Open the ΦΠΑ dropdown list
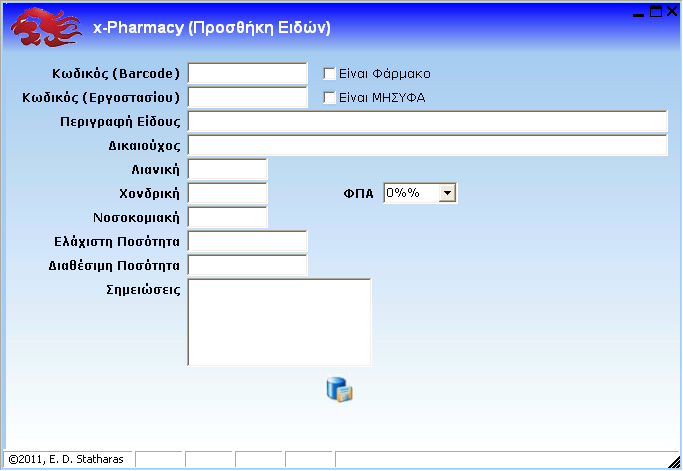Image resolution: width=683 pixels, height=471 pixels. 447,193
